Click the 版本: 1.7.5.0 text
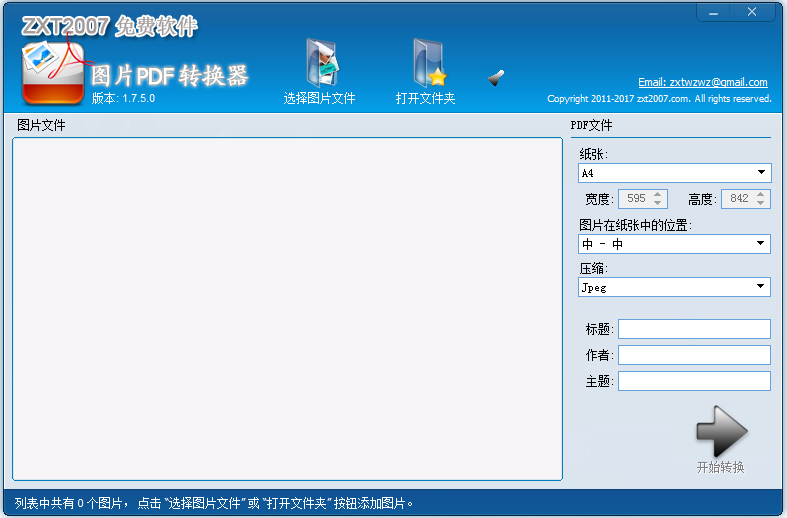Screen dimensions: 787x518 123,98
